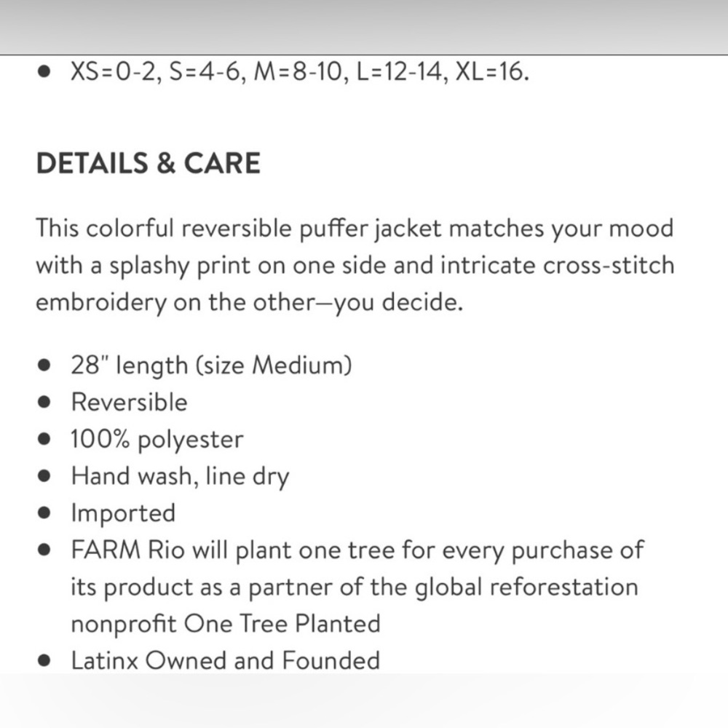
Task: Click the FARM Rio brand name
Action: pyautogui.click(x=127, y=550)
